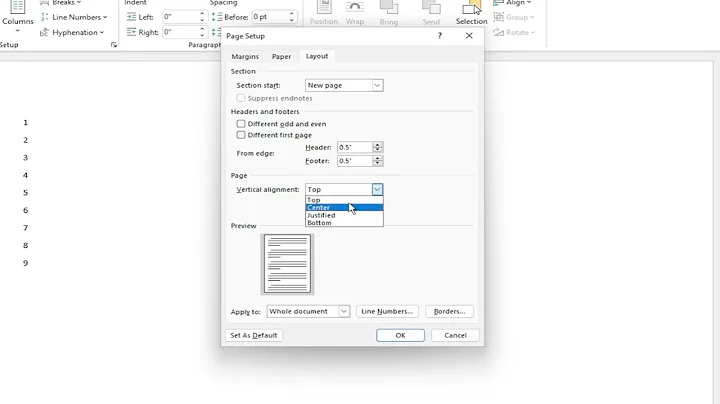The image size is (720, 404).
Task: Choose Bottom in alignment list
Action: [344, 223]
